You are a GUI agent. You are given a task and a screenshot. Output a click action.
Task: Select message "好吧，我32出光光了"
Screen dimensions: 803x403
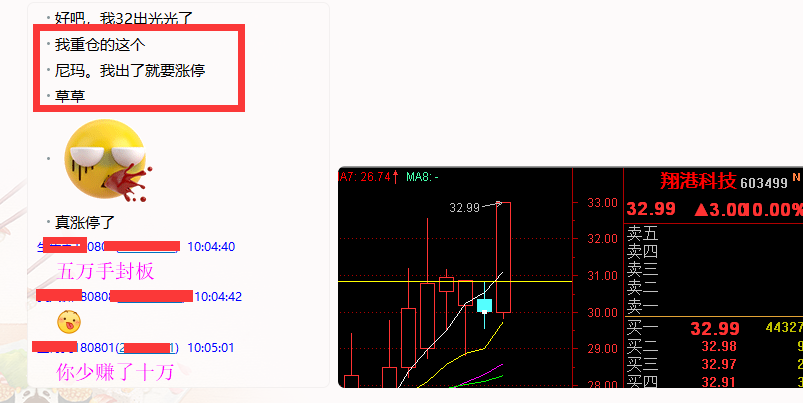[123, 19]
